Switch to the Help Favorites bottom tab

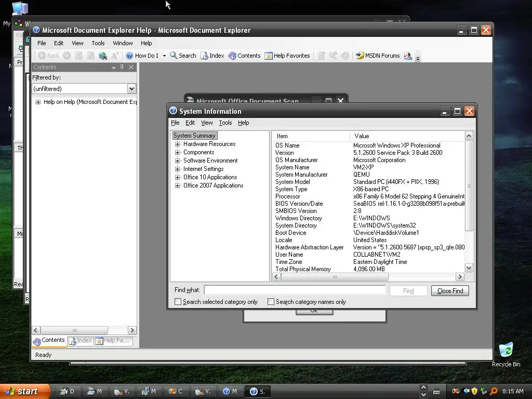tap(113, 341)
